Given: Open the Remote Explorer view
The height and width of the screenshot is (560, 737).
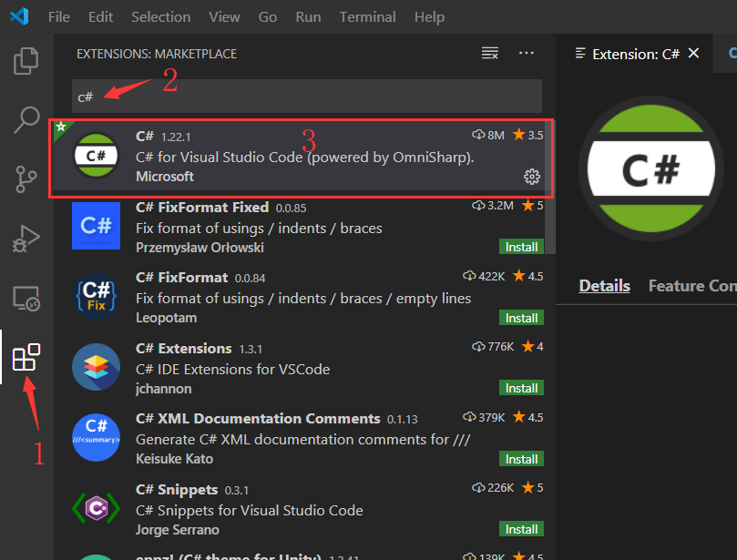Looking at the screenshot, I should pyautogui.click(x=26, y=299).
